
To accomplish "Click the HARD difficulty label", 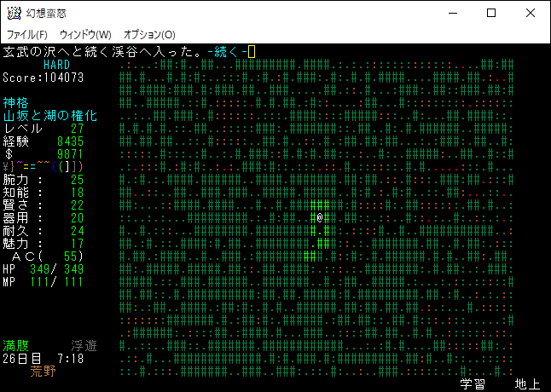I will pyautogui.click(x=57, y=65).
